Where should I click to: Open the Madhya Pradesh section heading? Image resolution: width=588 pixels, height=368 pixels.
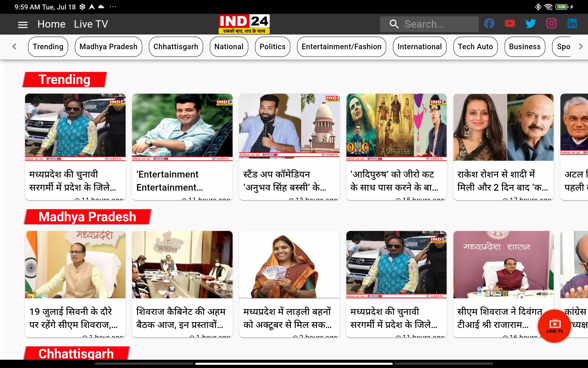(x=87, y=217)
